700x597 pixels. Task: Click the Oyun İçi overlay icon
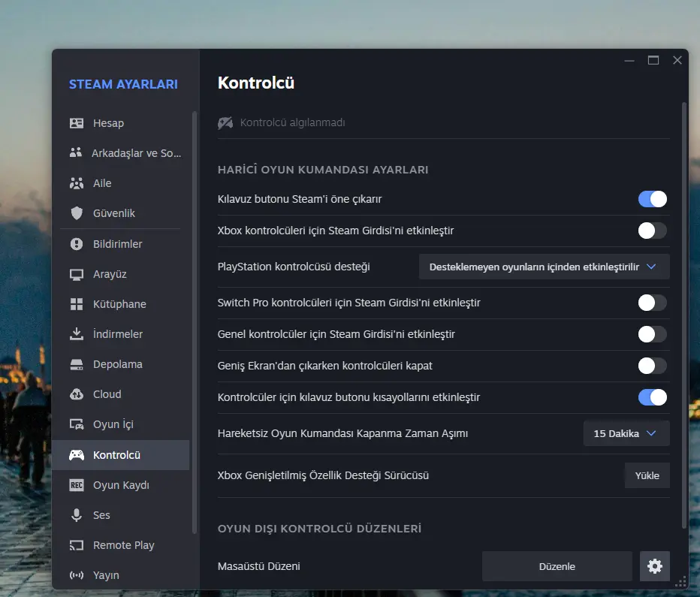(77, 424)
